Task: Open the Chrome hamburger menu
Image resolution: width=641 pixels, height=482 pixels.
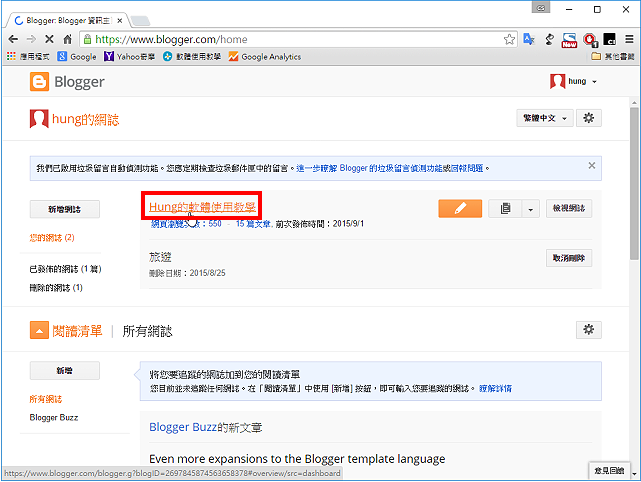Action: [629, 39]
